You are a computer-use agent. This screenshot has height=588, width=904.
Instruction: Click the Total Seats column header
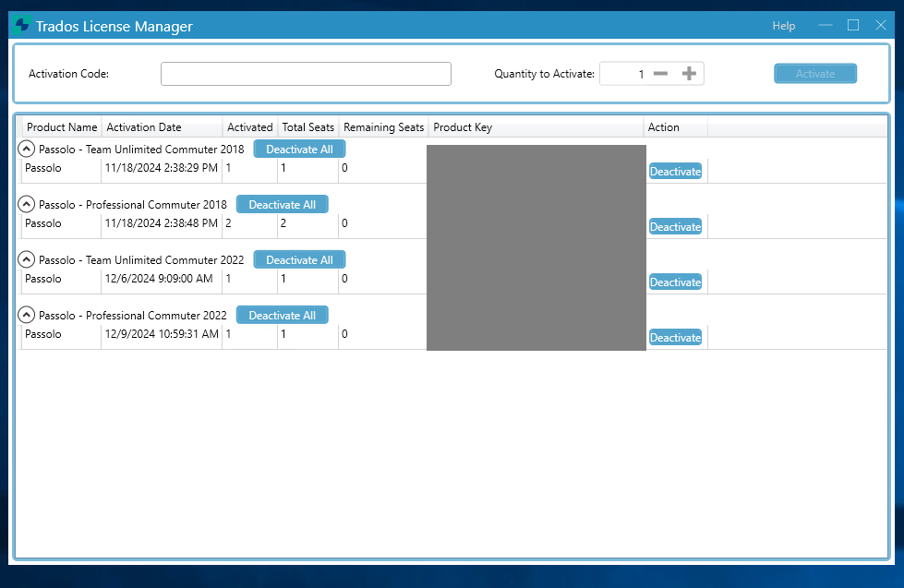[x=307, y=127]
